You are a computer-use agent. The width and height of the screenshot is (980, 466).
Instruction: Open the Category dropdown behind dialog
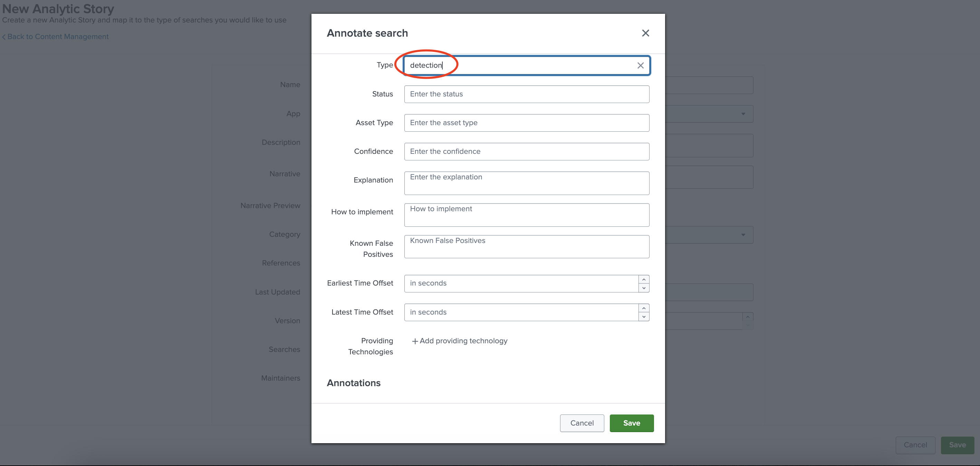743,235
